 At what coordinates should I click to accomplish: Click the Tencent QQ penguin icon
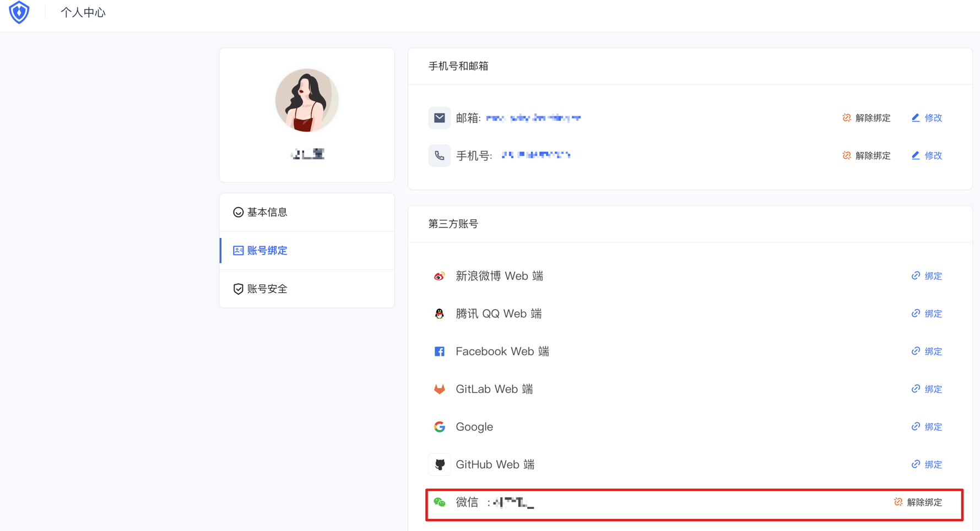tap(439, 314)
